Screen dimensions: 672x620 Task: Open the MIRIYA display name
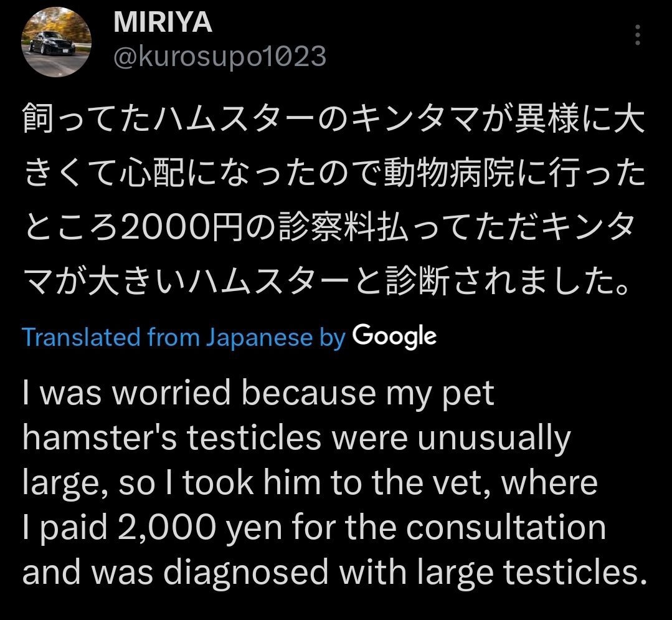click(x=163, y=24)
